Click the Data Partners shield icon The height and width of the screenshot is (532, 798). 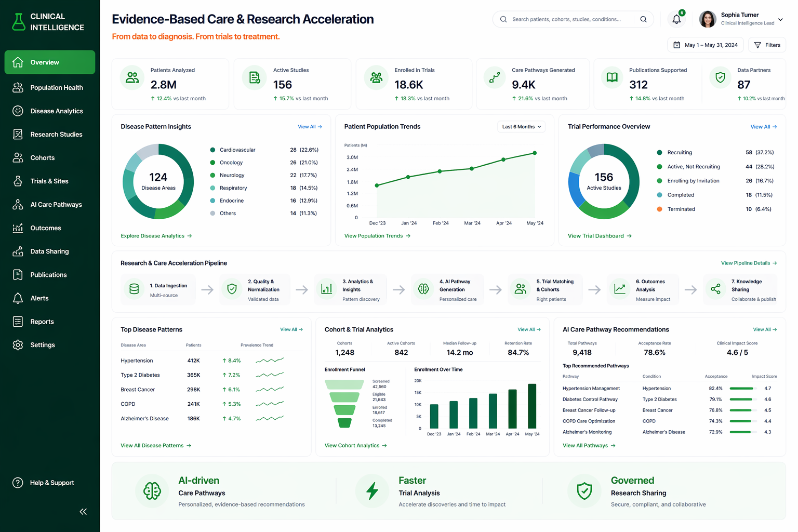[720, 77]
